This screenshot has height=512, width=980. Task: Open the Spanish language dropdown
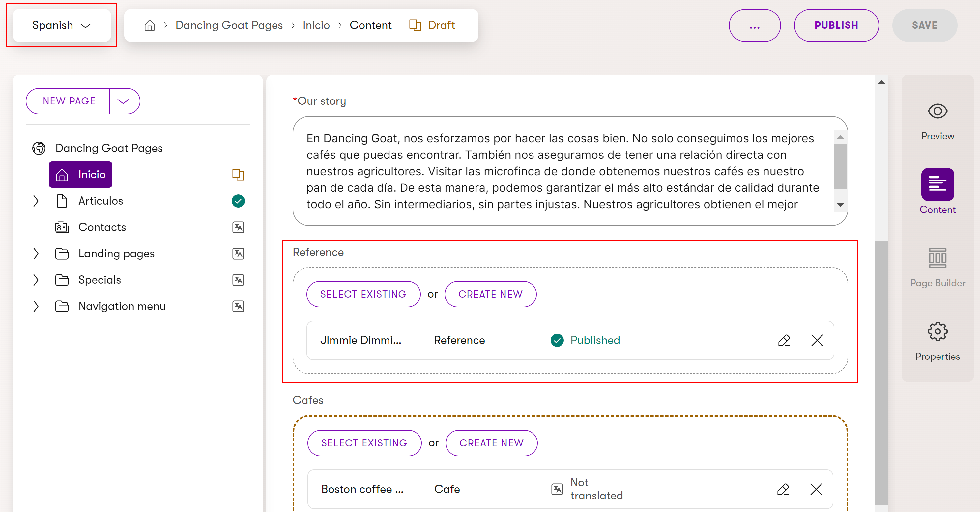click(x=61, y=25)
